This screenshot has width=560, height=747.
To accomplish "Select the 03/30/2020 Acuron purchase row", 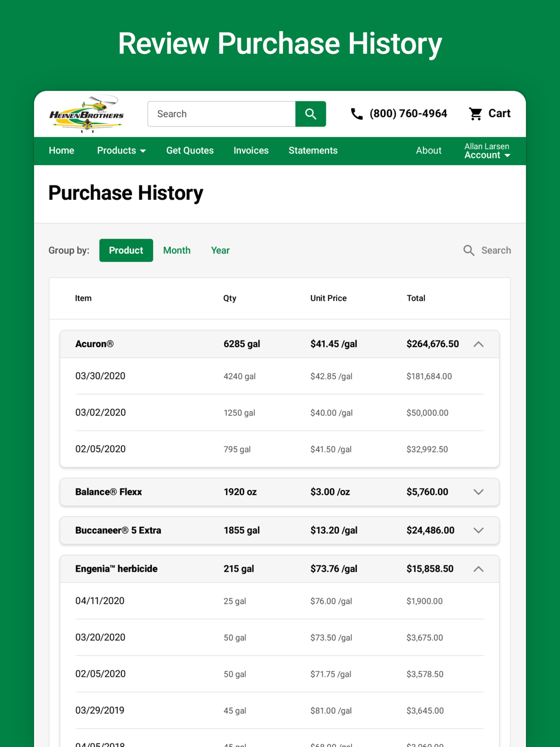I will click(279, 376).
